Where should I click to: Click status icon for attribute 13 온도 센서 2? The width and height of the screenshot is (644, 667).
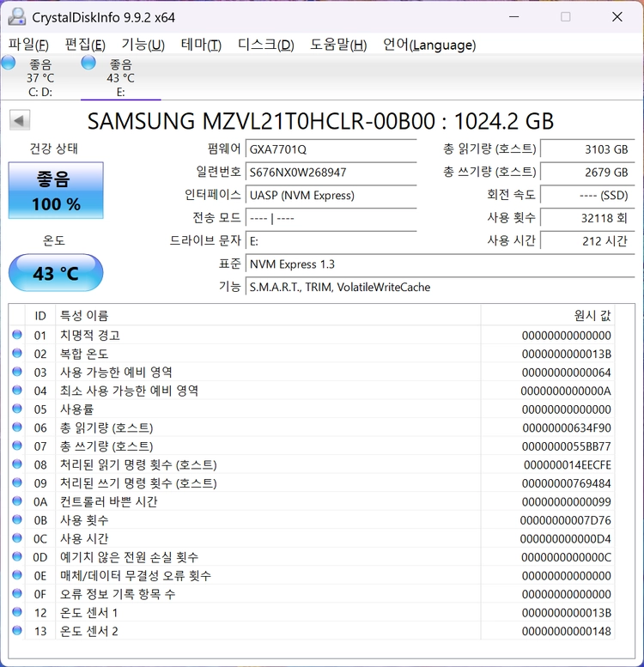(17, 631)
